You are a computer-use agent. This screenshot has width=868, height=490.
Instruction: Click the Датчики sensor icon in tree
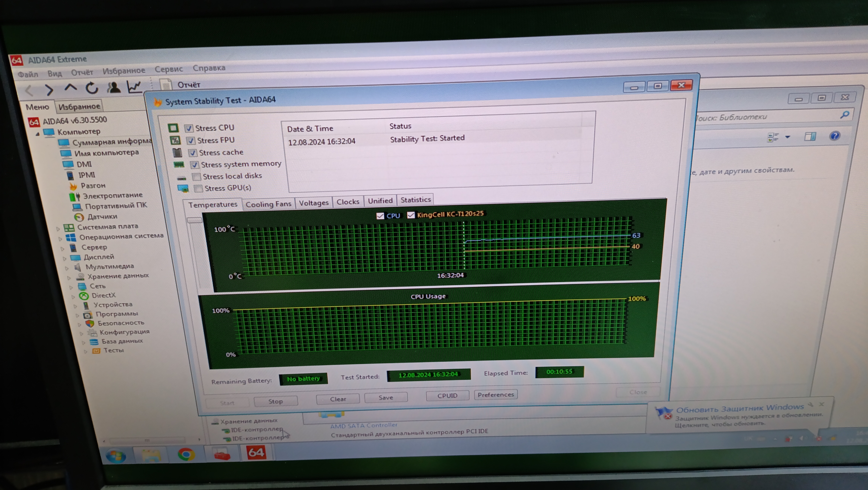(x=78, y=217)
